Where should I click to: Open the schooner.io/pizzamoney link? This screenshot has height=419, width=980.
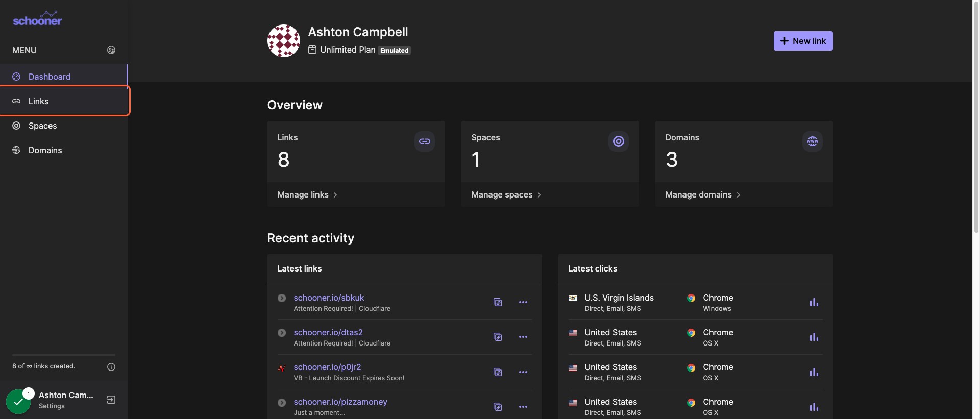click(x=340, y=402)
